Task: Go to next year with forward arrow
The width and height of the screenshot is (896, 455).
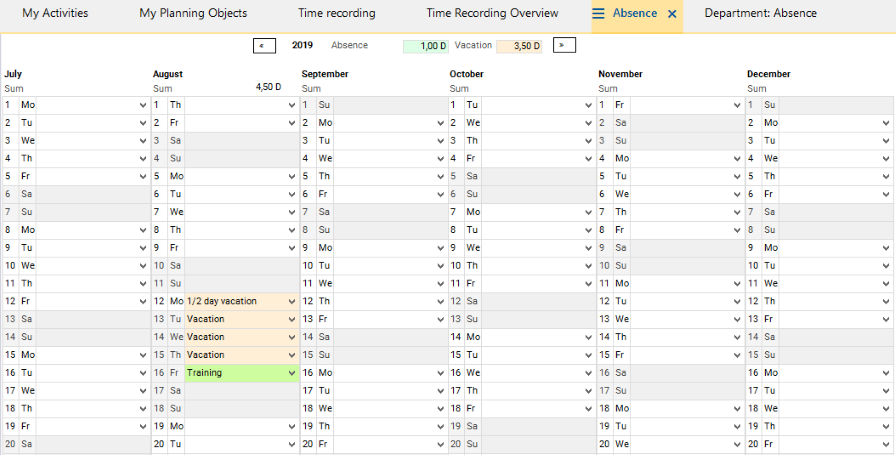Action: tap(564, 45)
